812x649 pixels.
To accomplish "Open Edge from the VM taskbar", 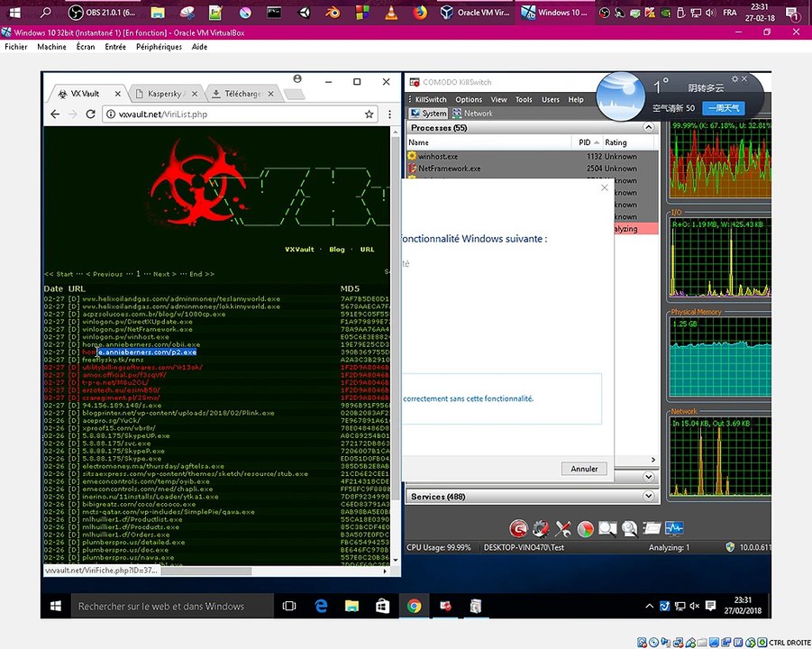I will (321, 606).
